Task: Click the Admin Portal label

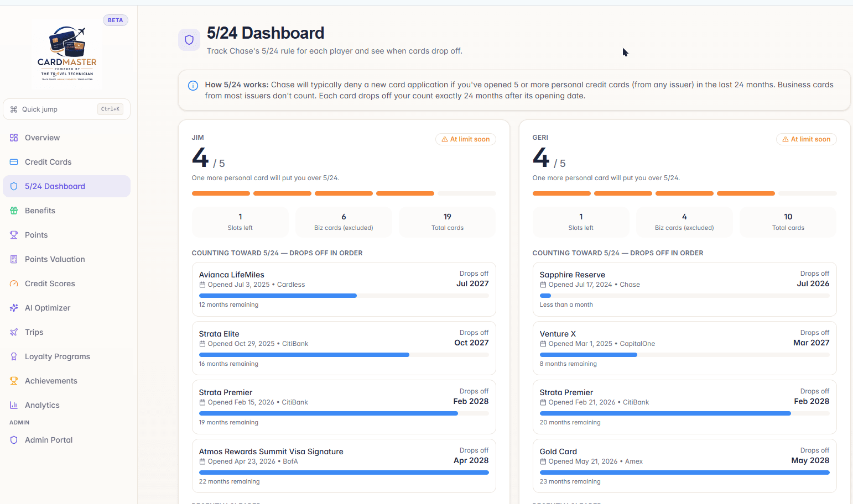Action: (x=49, y=440)
